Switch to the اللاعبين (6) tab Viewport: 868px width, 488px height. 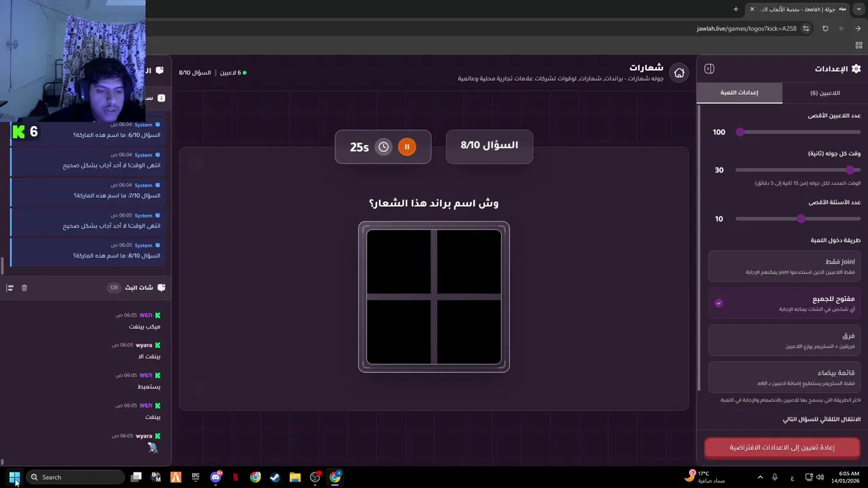(x=825, y=93)
